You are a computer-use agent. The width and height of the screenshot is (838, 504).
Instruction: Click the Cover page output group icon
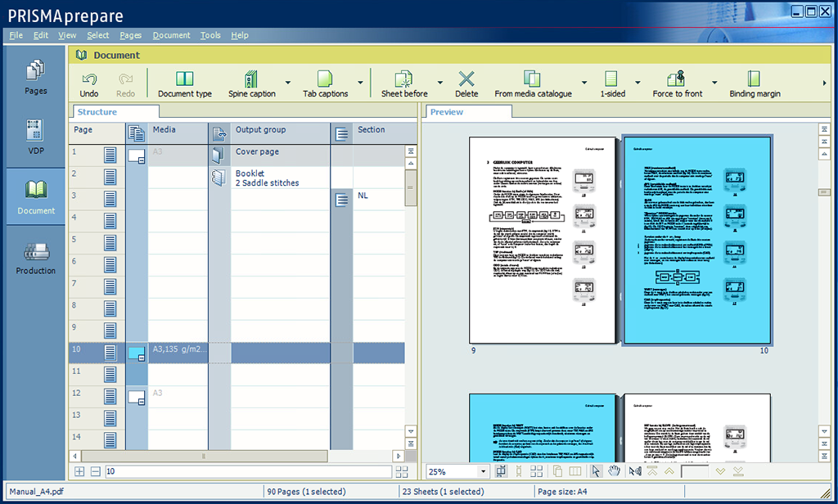tap(219, 155)
